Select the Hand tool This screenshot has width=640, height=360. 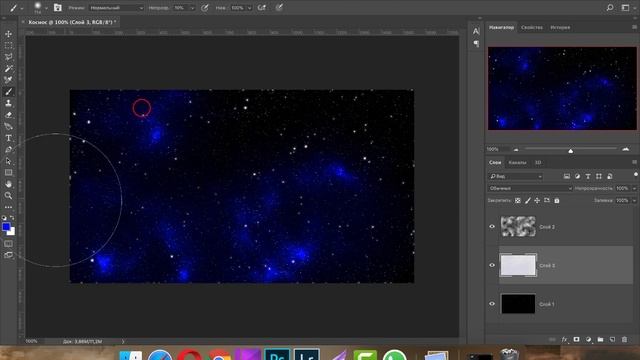tap(8, 184)
